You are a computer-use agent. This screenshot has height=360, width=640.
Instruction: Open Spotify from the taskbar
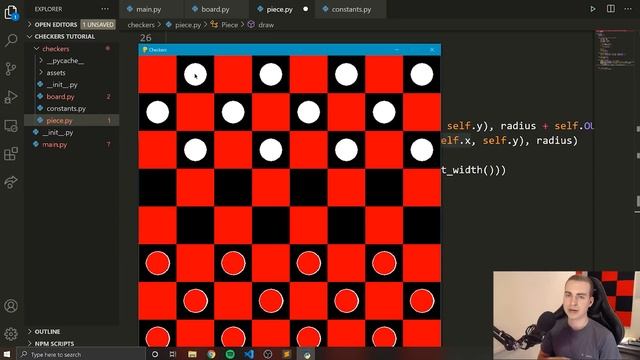point(230,354)
